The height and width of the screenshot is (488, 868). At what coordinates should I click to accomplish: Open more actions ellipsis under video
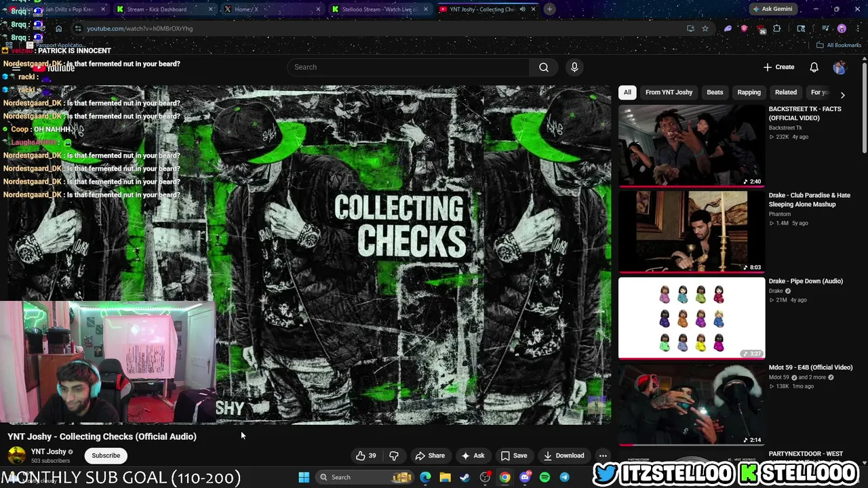pos(603,455)
